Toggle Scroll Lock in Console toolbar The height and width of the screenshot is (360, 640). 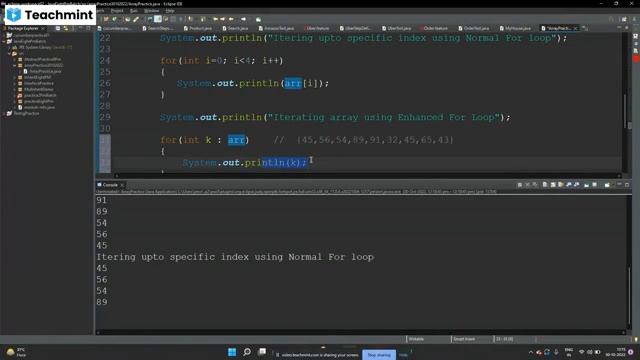(x=553, y=185)
